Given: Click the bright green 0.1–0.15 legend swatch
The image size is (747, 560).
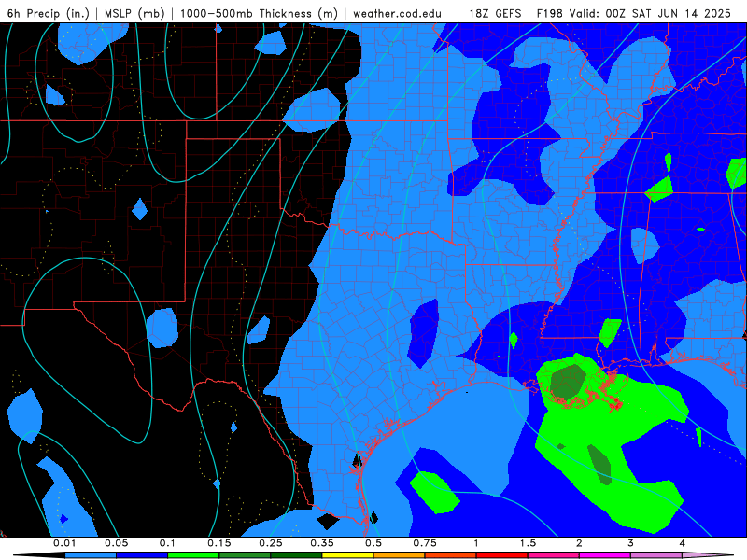Looking at the screenshot, I should click(193, 555).
